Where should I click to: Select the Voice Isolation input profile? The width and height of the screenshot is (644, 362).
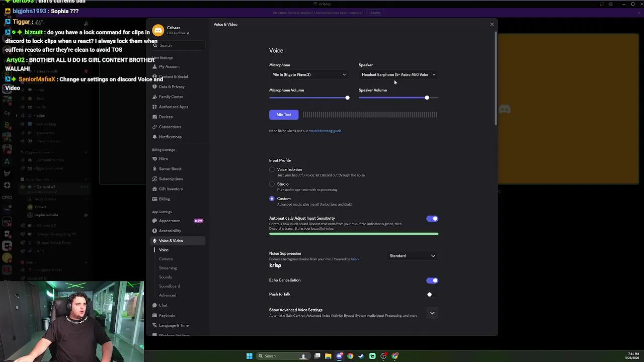(272, 169)
